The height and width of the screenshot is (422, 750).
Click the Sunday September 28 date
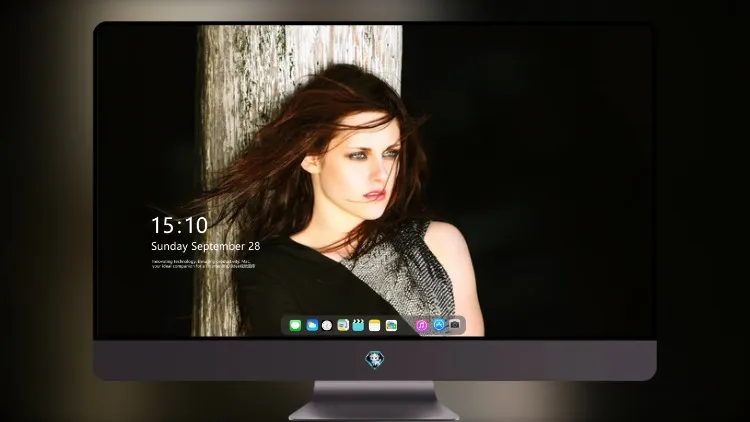[x=206, y=246]
